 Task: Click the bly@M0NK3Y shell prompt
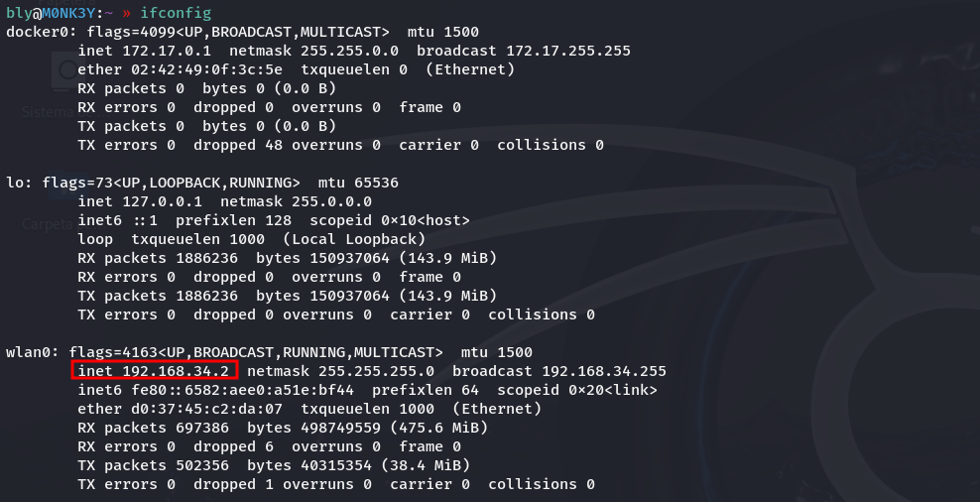point(56,13)
